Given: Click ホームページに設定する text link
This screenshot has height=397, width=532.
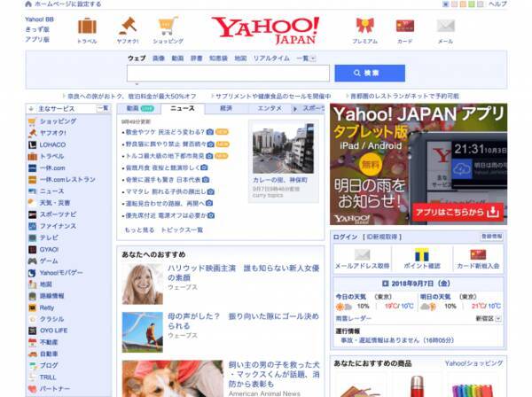Looking at the screenshot, I should click(x=68, y=4).
